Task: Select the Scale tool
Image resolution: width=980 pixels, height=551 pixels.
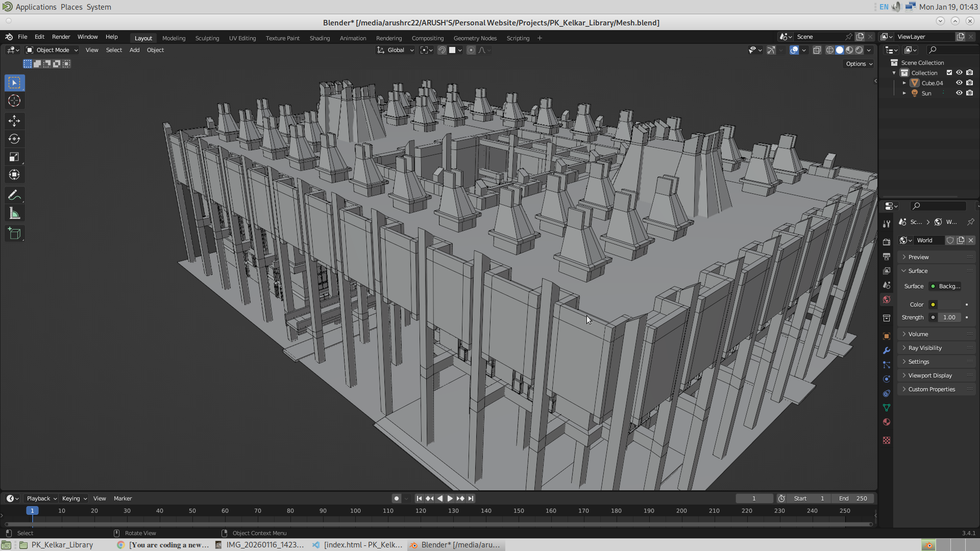Action: point(14,157)
